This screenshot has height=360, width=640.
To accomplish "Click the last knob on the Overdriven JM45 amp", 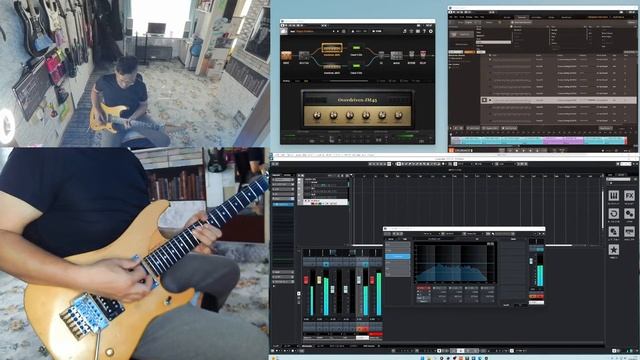I will click(x=398, y=116).
